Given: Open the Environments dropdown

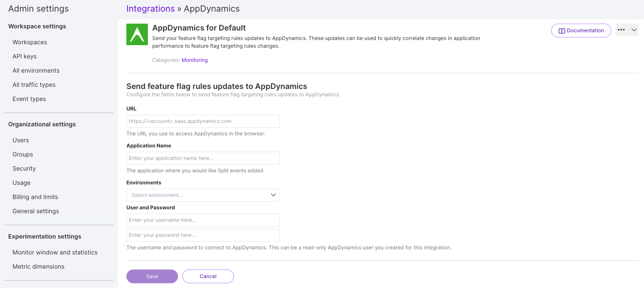Looking at the screenshot, I should [203, 195].
